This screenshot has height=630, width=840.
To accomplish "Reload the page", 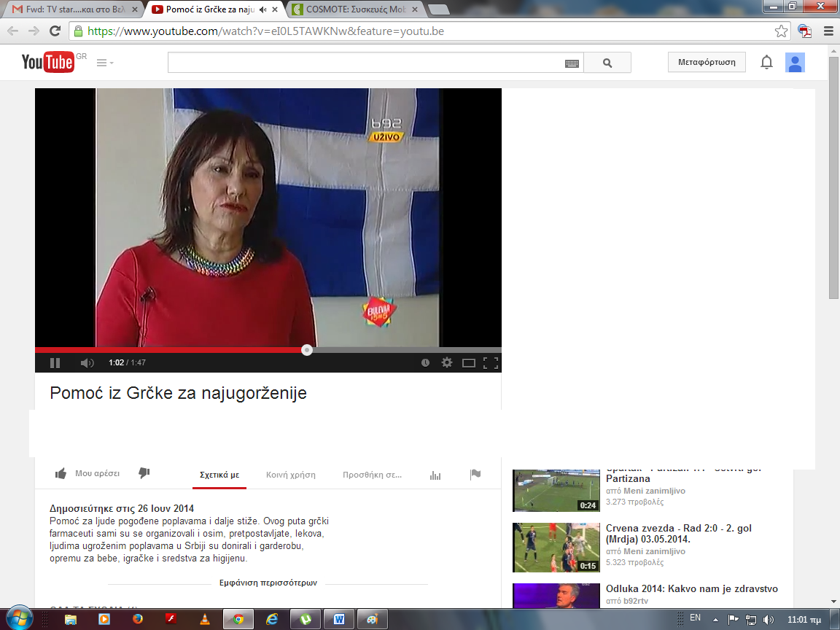I will tap(55, 31).
